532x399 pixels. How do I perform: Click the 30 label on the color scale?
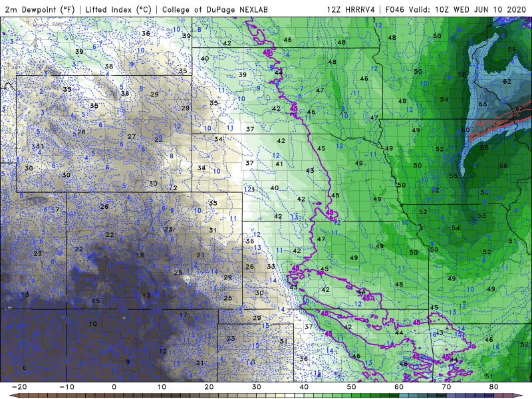click(257, 387)
